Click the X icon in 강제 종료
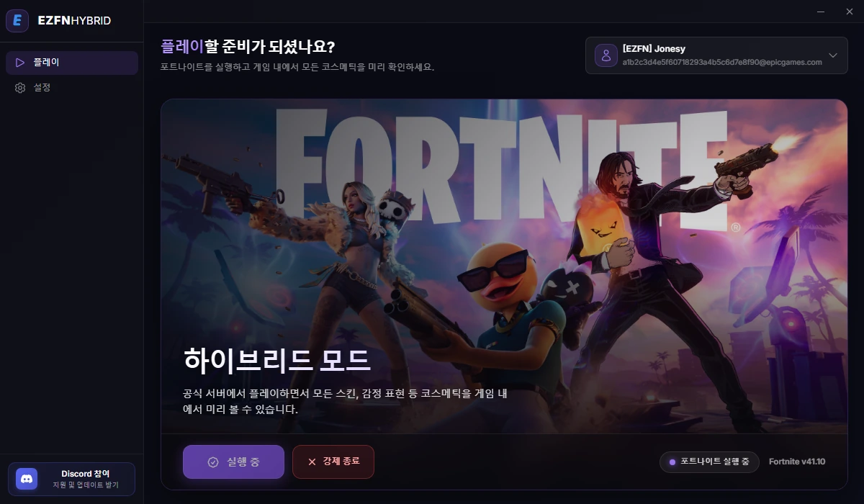 pos(312,462)
